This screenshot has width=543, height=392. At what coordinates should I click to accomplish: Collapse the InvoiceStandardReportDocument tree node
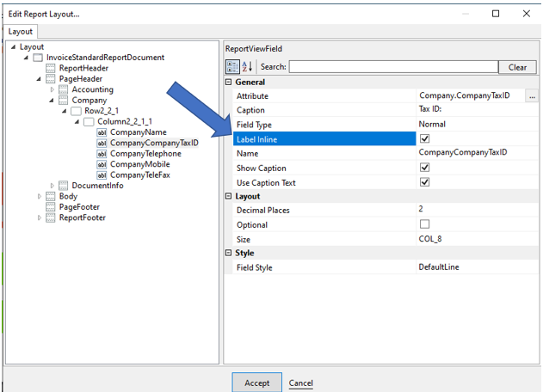(x=27, y=58)
